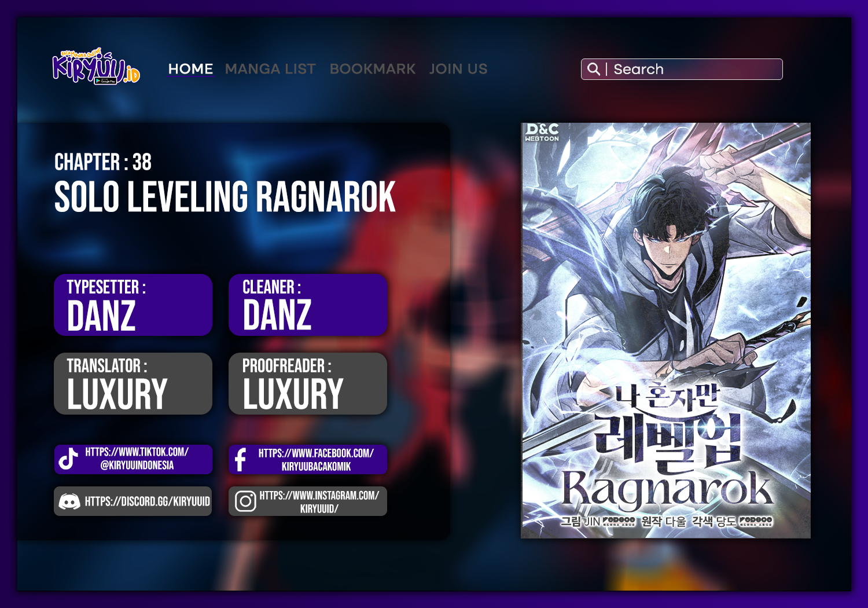
Task: Open the BOOKMARK menu item
Action: click(372, 69)
